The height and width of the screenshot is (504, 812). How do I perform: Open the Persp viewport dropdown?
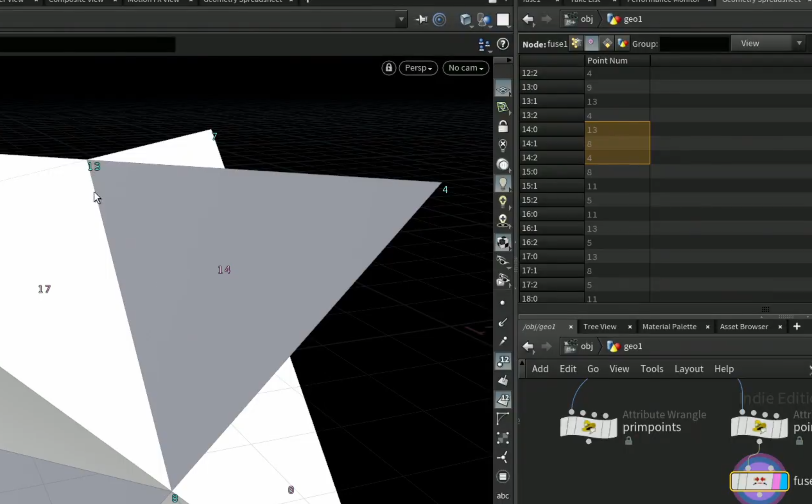[418, 68]
